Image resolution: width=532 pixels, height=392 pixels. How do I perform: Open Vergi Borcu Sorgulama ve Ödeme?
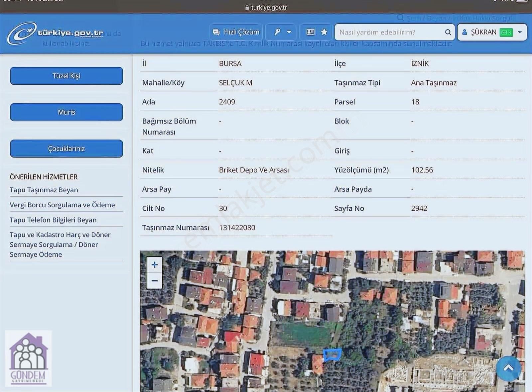62,205
